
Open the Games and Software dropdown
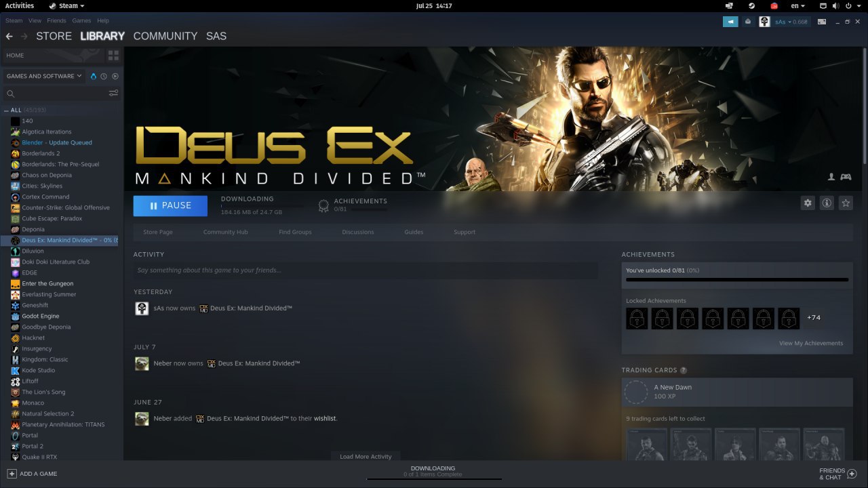point(44,76)
